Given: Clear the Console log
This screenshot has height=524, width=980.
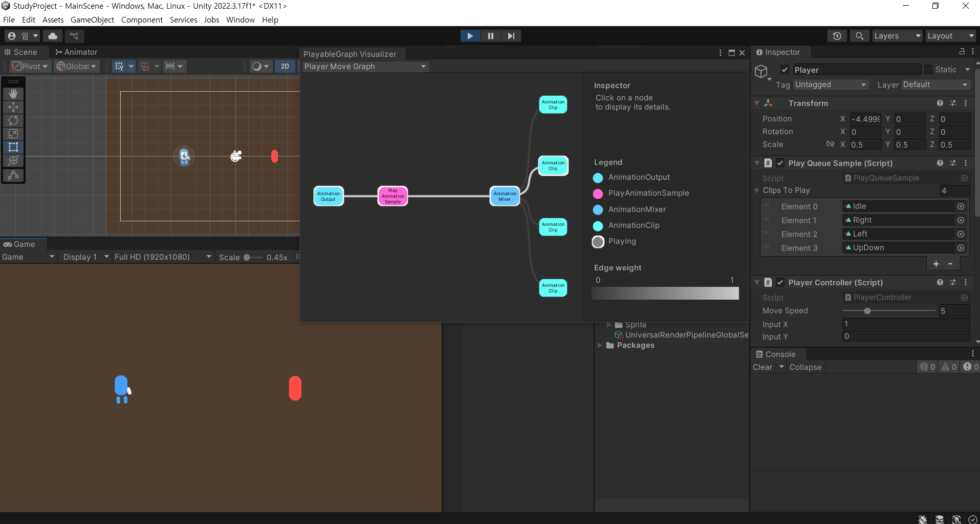Looking at the screenshot, I should click(x=763, y=367).
